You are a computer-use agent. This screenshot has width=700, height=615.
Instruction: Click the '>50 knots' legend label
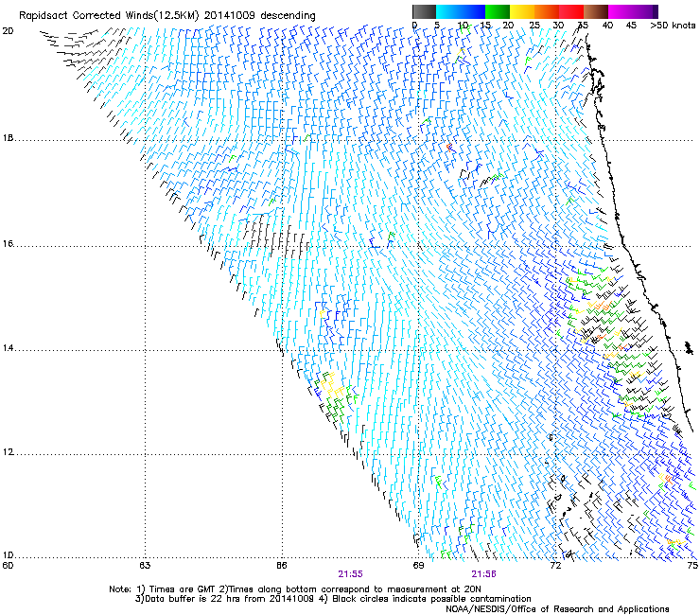pos(673,26)
